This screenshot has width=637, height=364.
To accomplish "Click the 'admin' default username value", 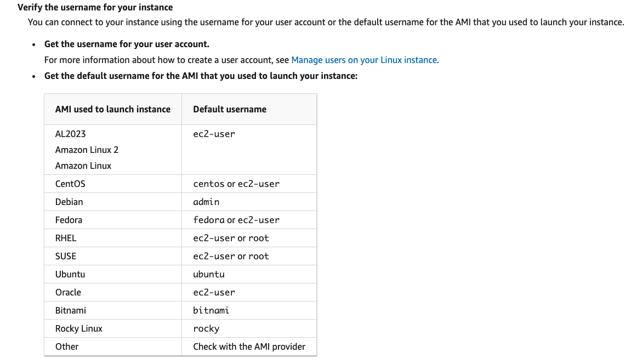I will [x=206, y=202].
